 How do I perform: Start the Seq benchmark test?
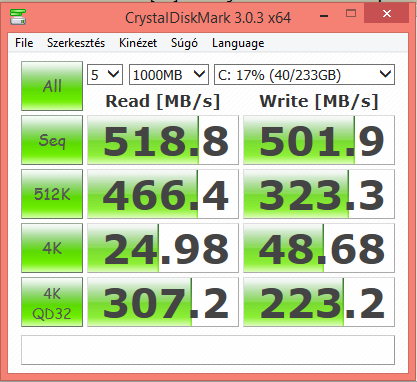click(52, 140)
